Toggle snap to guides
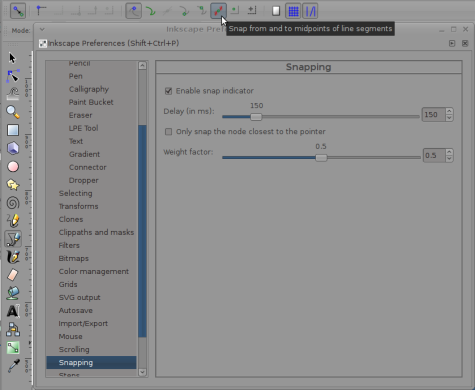The height and width of the screenshot is (390, 475). click(x=310, y=11)
